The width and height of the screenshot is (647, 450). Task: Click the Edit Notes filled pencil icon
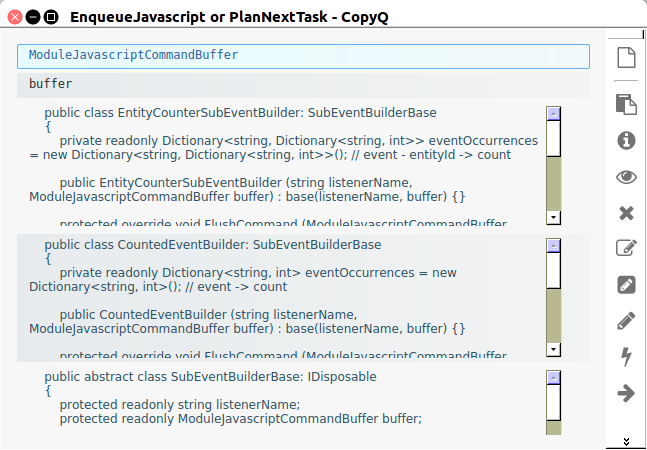(x=626, y=285)
